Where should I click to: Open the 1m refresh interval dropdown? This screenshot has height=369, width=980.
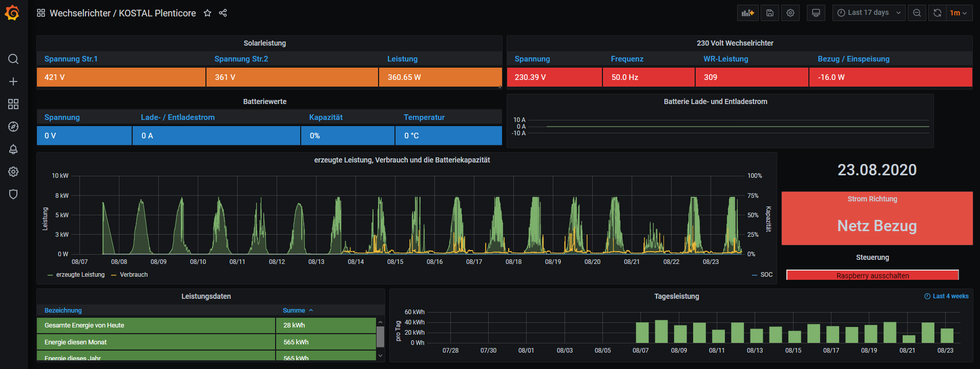(958, 13)
